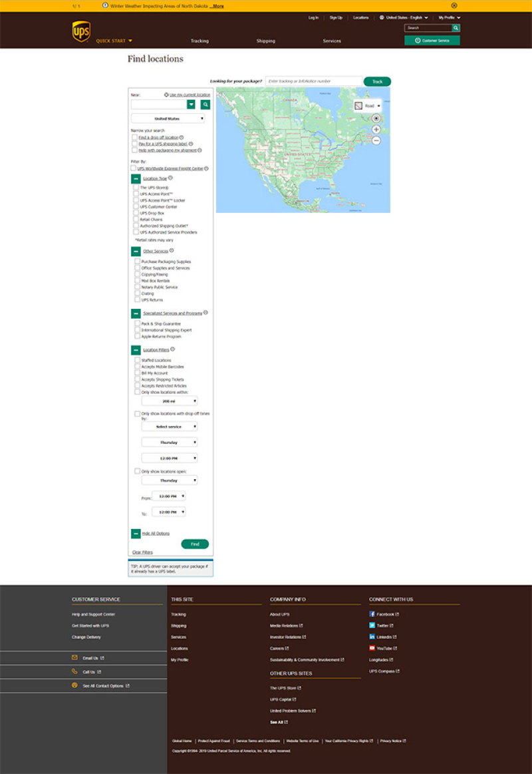Tick the UPS Drop Box checkbox

(136, 213)
